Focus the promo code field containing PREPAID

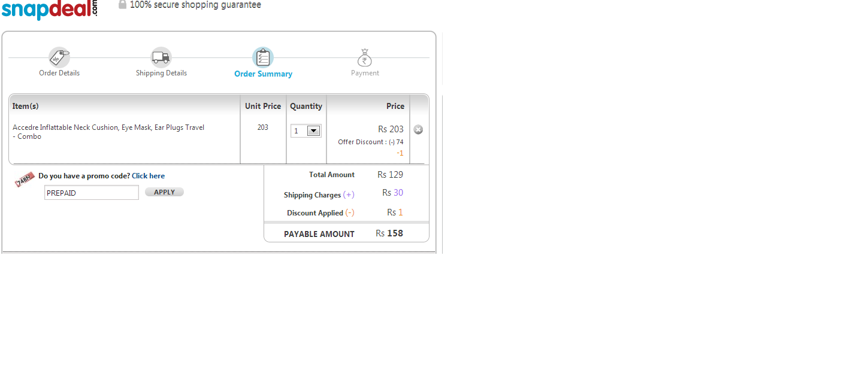point(92,193)
